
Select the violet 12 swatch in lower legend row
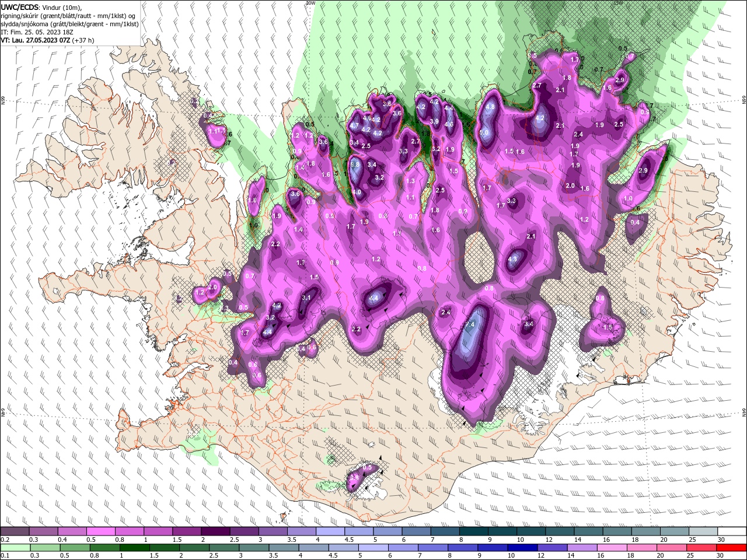pyautogui.click(x=553, y=548)
